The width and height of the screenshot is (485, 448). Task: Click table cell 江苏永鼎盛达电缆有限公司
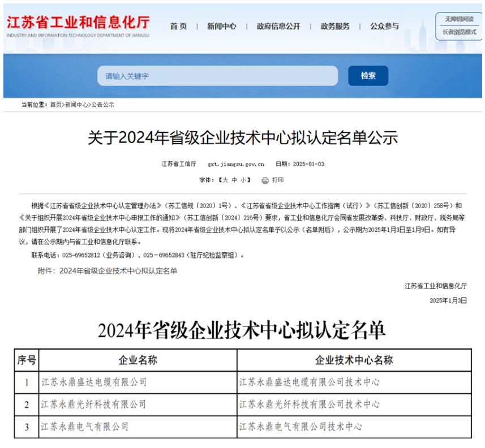[94, 382]
